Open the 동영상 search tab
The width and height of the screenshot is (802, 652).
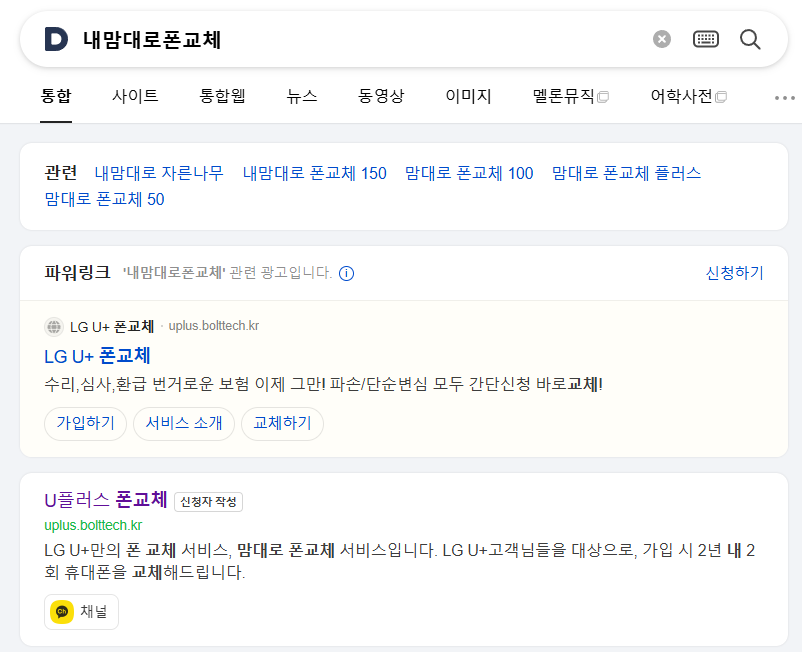(381, 96)
